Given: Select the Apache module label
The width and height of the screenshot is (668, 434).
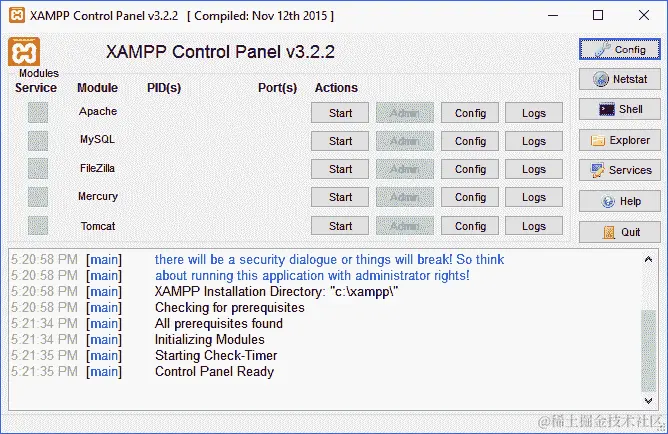Looking at the screenshot, I should point(98,112).
